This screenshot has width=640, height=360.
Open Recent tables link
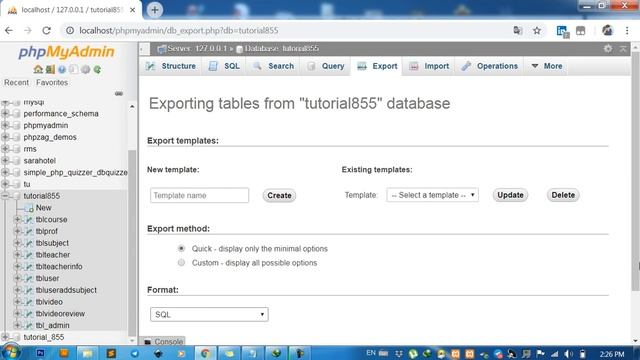tap(16, 82)
